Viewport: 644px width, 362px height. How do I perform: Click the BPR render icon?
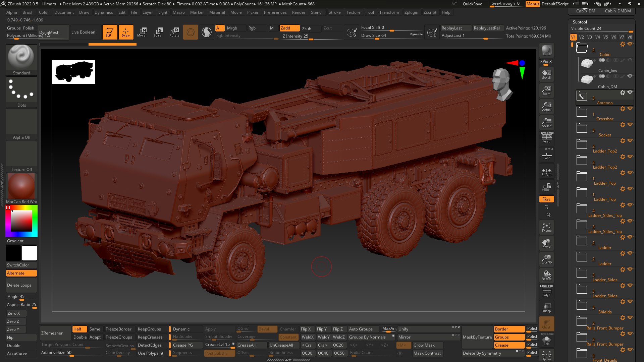click(546, 51)
